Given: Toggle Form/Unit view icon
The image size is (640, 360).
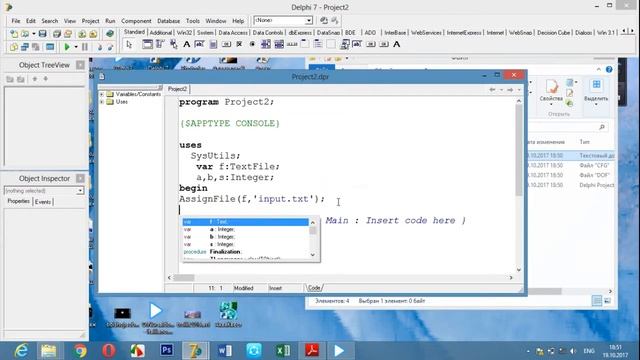Looking at the screenshot, I should click(36, 47).
